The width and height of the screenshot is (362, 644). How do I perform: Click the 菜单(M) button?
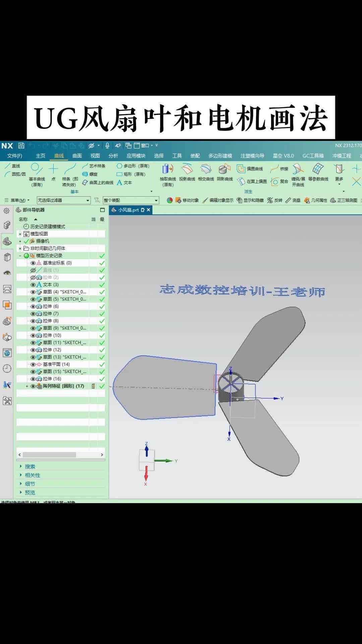(x=17, y=200)
